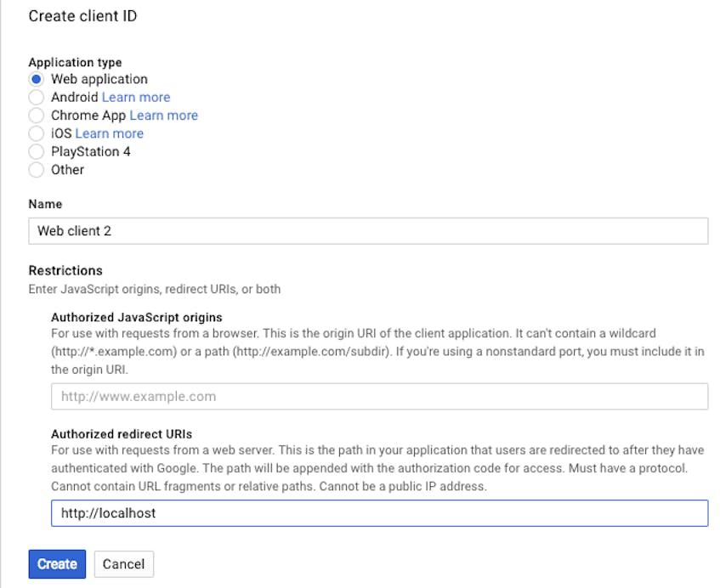
Task: Open the Learn more link for Chrome App
Action: 163,115
